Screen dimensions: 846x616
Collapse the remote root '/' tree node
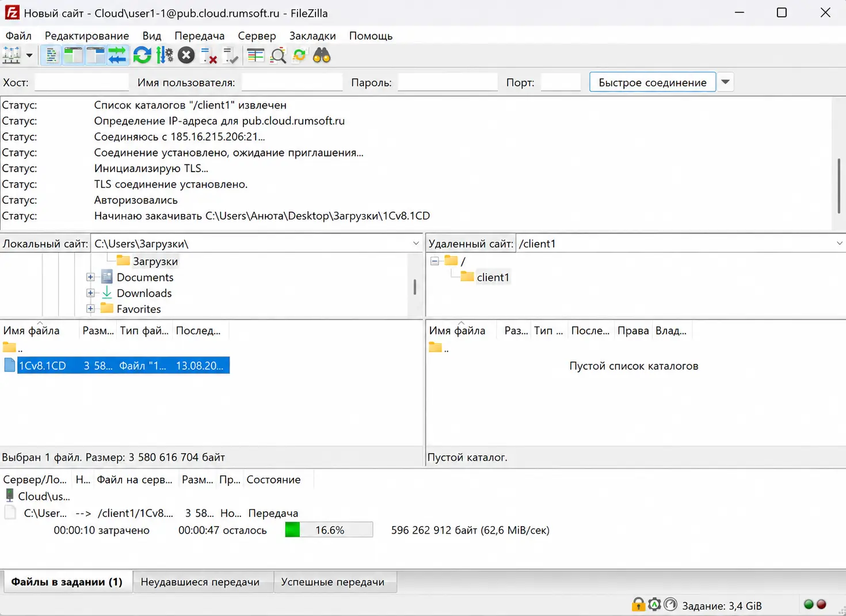(x=435, y=261)
